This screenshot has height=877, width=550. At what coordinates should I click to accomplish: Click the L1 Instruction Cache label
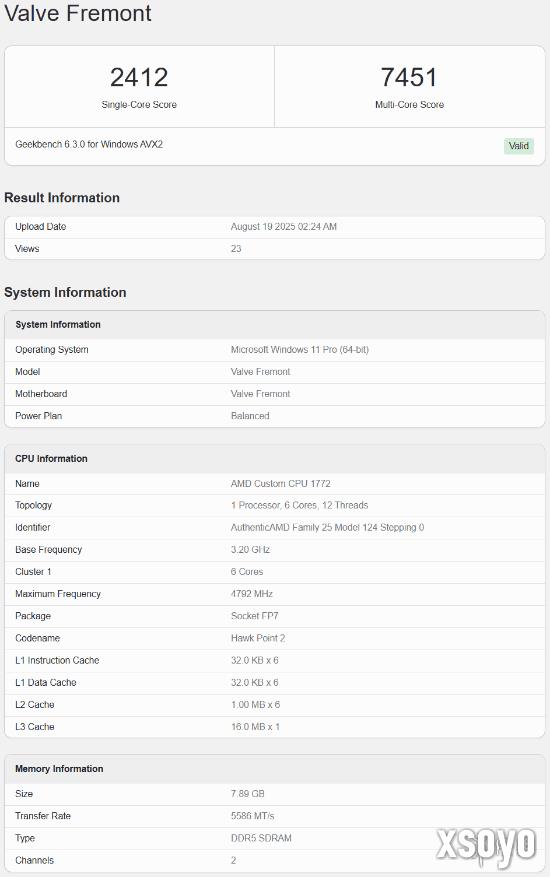pos(57,661)
